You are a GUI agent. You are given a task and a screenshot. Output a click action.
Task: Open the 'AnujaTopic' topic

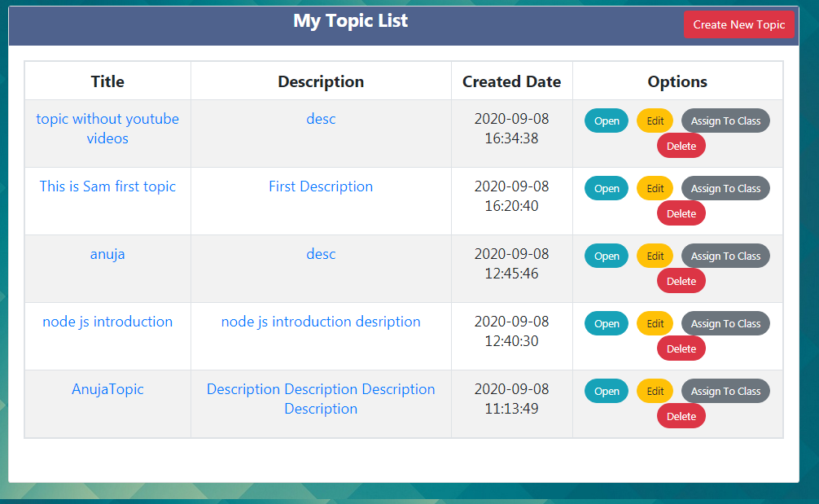(x=606, y=391)
